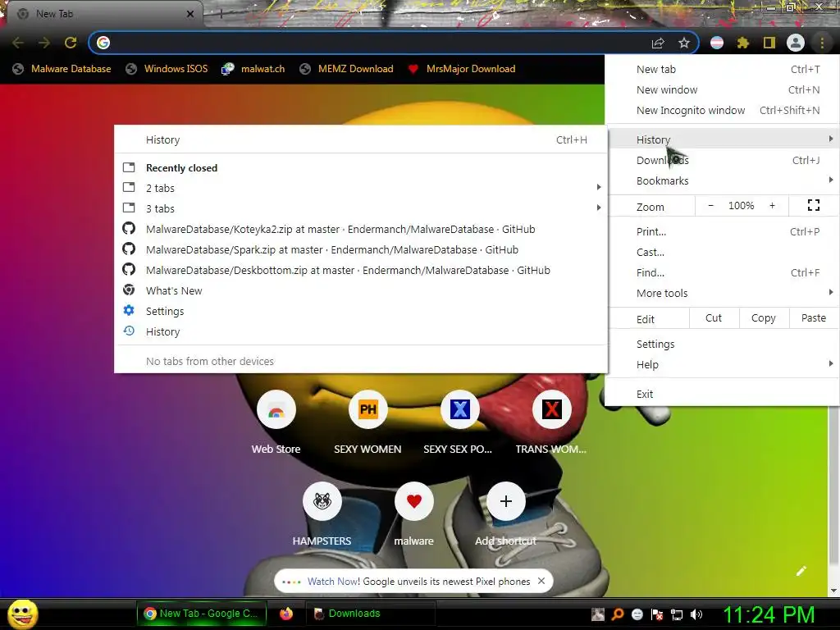Click the smiley Start button
Viewport: 840px width, 630px height.
(23, 614)
